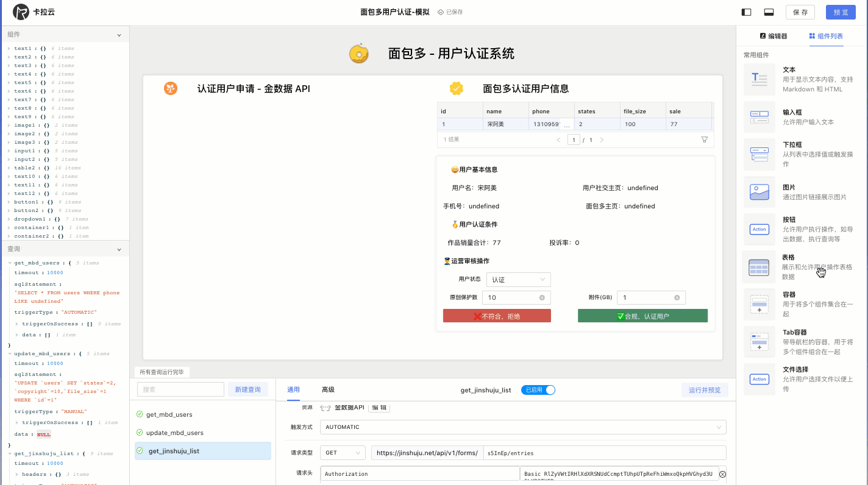Click the green 合规，认证用户 button
Viewport: 868px width, 485px height.
(x=642, y=315)
